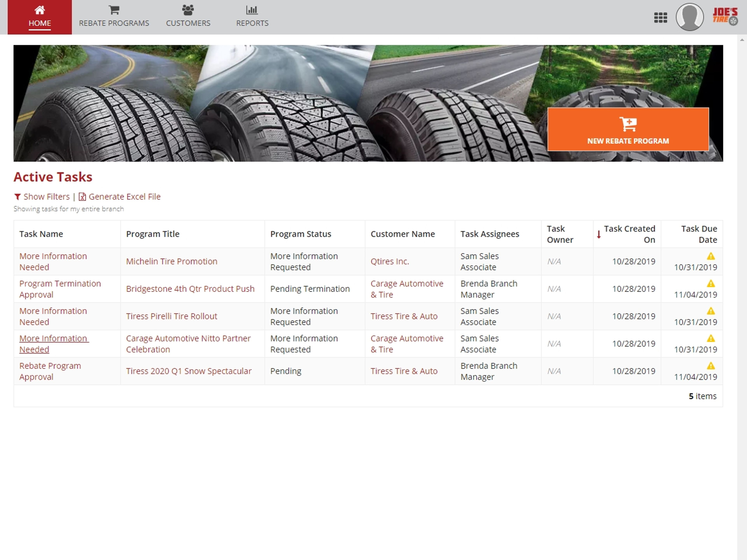747x560 pixels.
Task: Click due date 11/04/2019 in Snow Spectacular row
Action: coord(695,377)
